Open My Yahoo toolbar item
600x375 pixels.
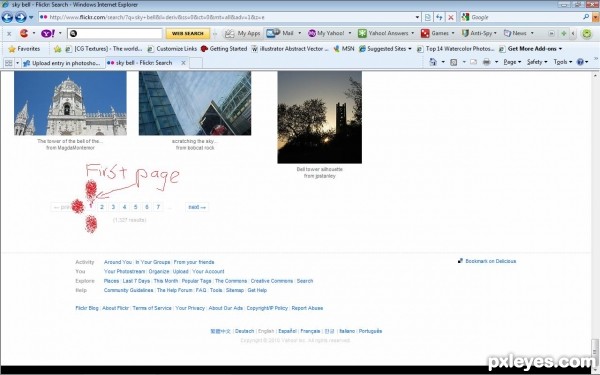tap(326, 33)
